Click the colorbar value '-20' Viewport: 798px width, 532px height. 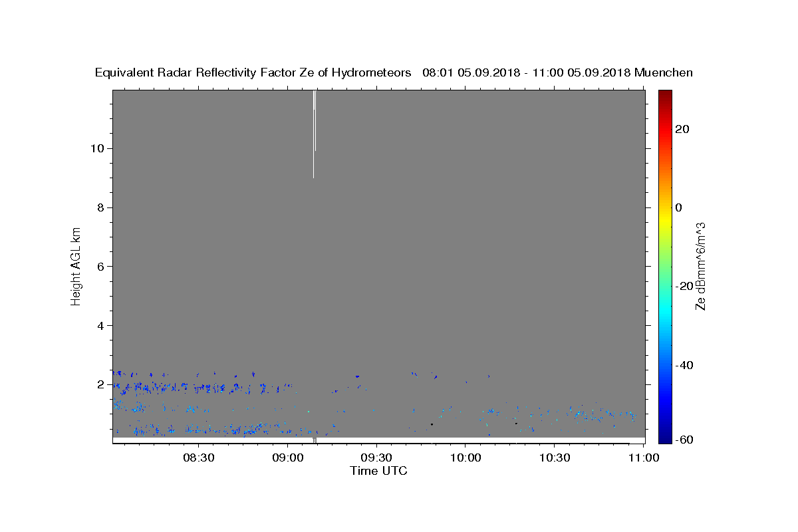[684, 286]
